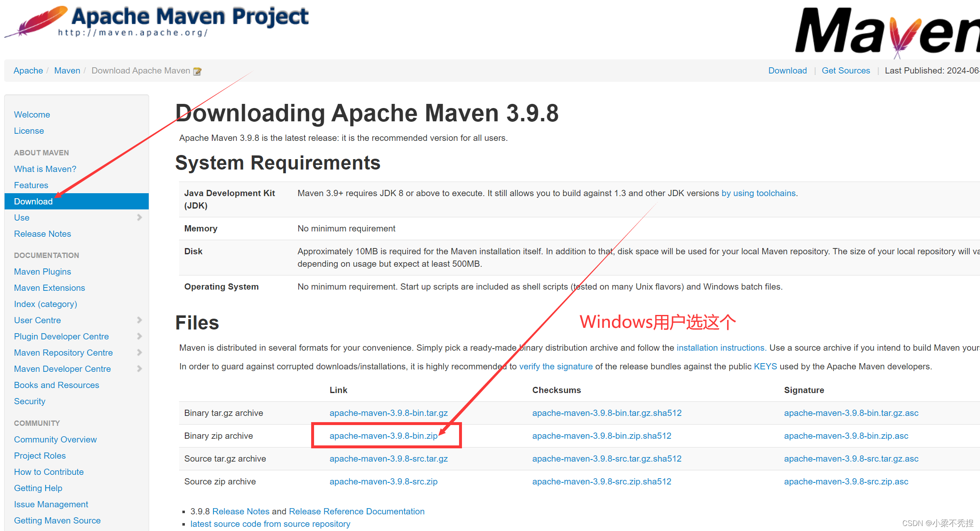Open Use sidebar item

pos(22,218)
